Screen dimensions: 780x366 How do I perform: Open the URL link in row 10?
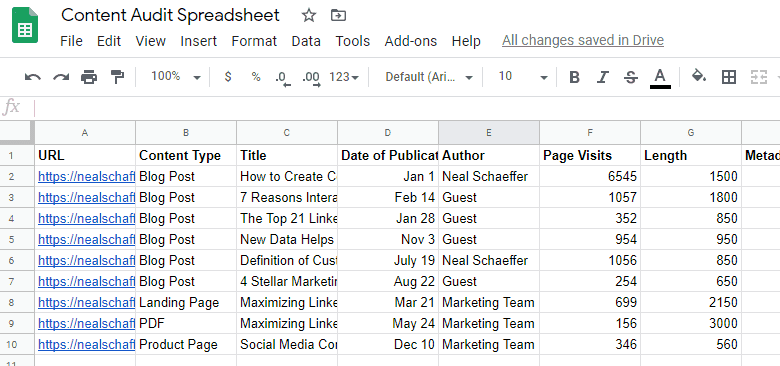tap(87, 345)
